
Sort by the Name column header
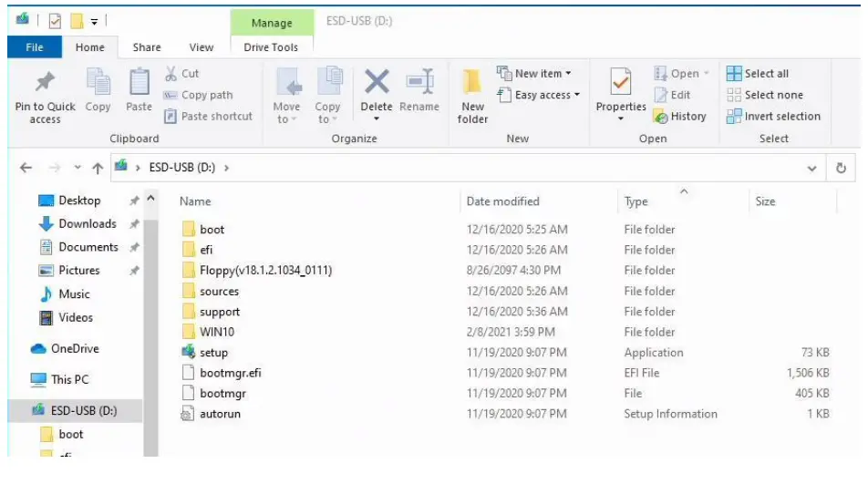[x=195, y=201]
